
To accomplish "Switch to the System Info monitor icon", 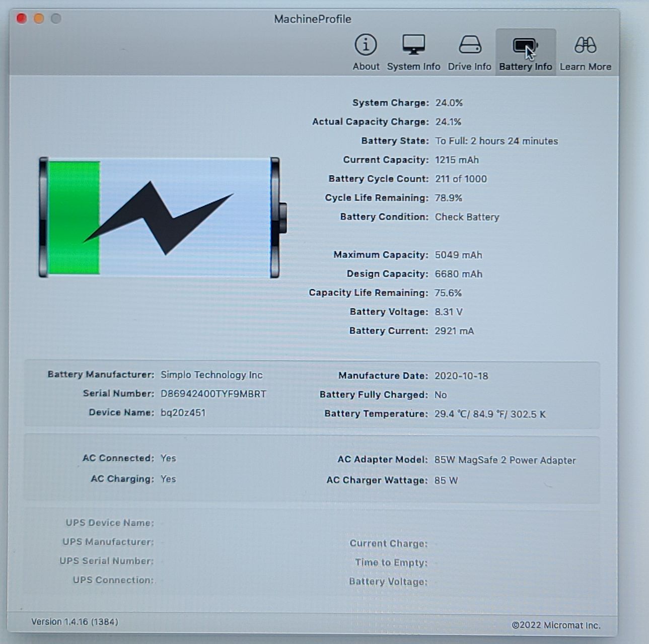I will pyautogui.click(x=413, y=45).
